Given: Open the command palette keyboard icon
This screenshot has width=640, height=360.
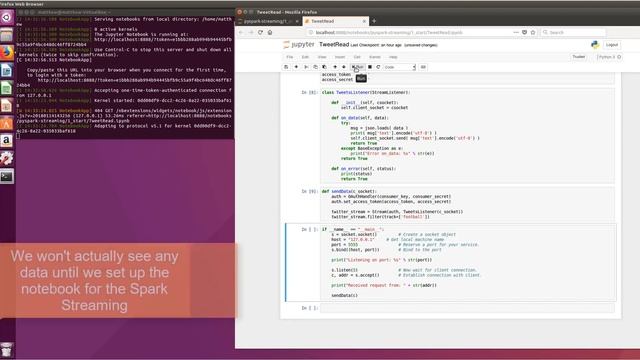Looking at the screenshot, I should (423, 67).
